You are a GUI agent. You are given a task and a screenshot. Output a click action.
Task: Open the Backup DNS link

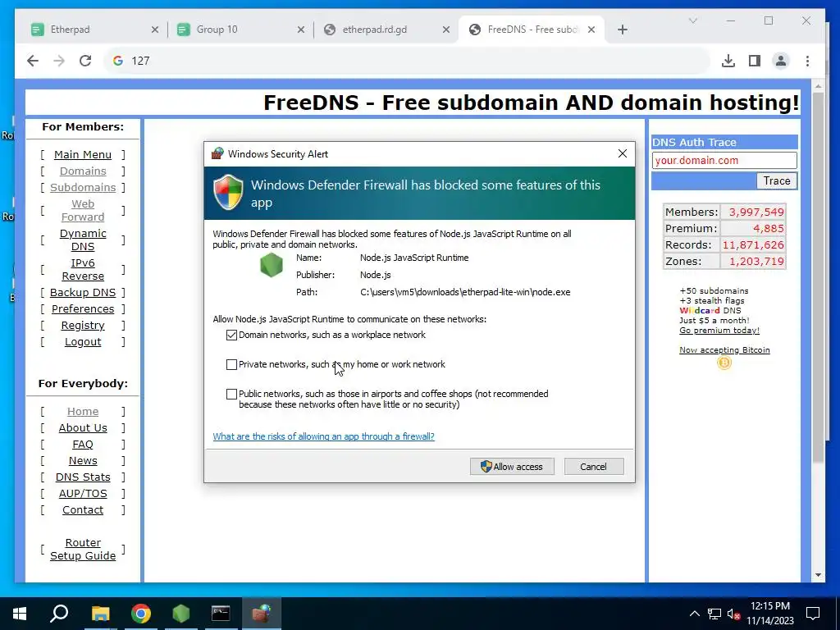pyautogui.click(x=83, y=293)
